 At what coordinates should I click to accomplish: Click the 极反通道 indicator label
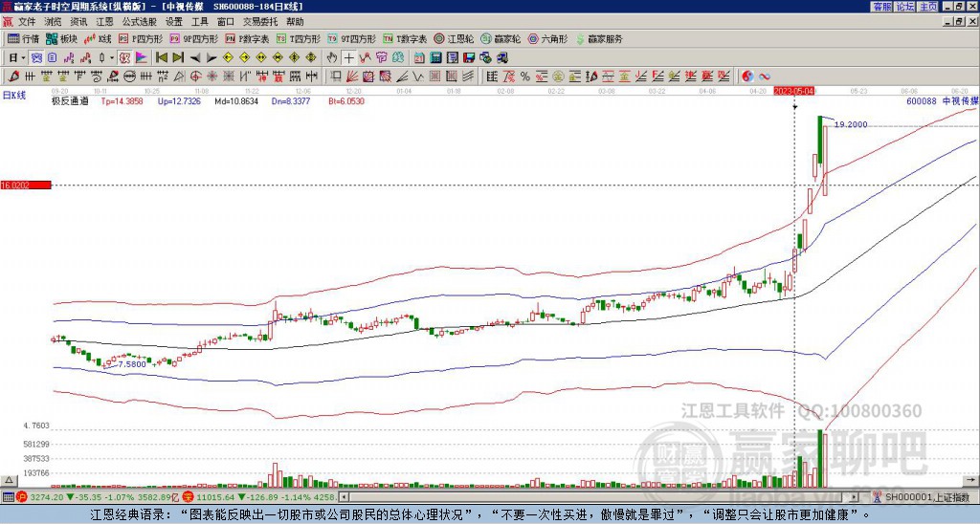point(69,100)
